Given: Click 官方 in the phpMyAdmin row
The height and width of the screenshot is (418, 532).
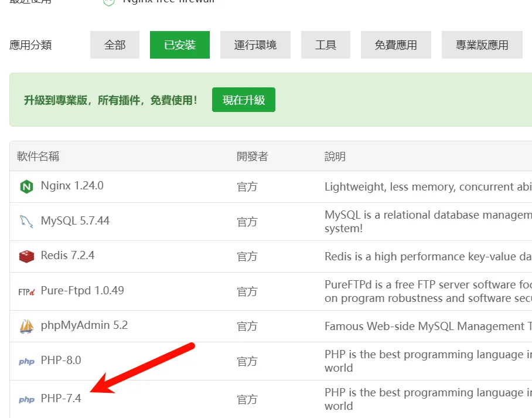Looking at the screenshot, I should point(247,327).
